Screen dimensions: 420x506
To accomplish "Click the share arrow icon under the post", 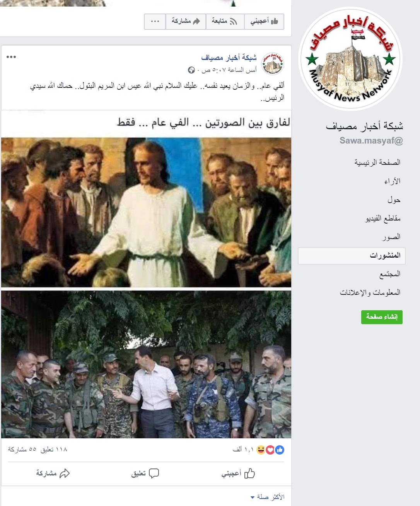I will click(x=65, y=473).
